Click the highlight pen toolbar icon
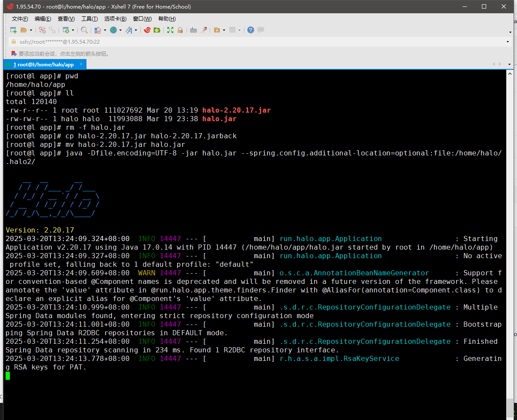The width and height of the screenshot is (517, 420). (204, 30)
